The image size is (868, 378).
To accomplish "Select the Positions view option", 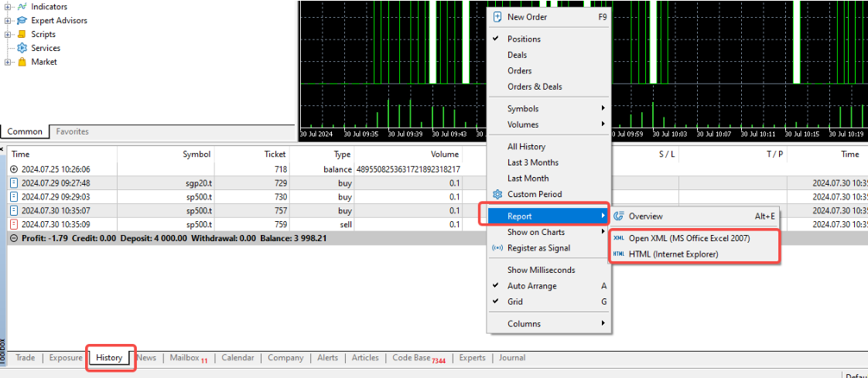I will pos(524,39).
